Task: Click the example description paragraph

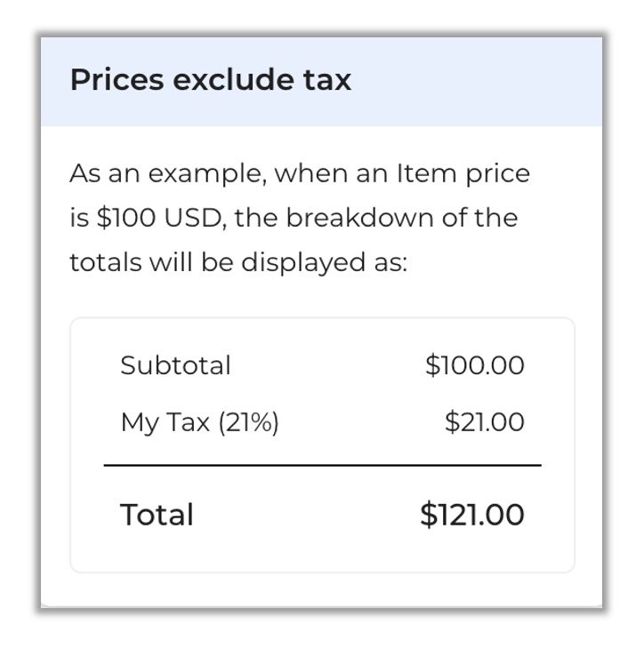Action: point(300,218)
